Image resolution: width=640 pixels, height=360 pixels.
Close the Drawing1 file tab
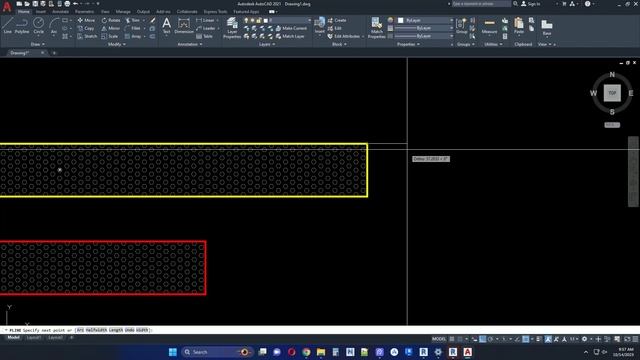point(42,53)
